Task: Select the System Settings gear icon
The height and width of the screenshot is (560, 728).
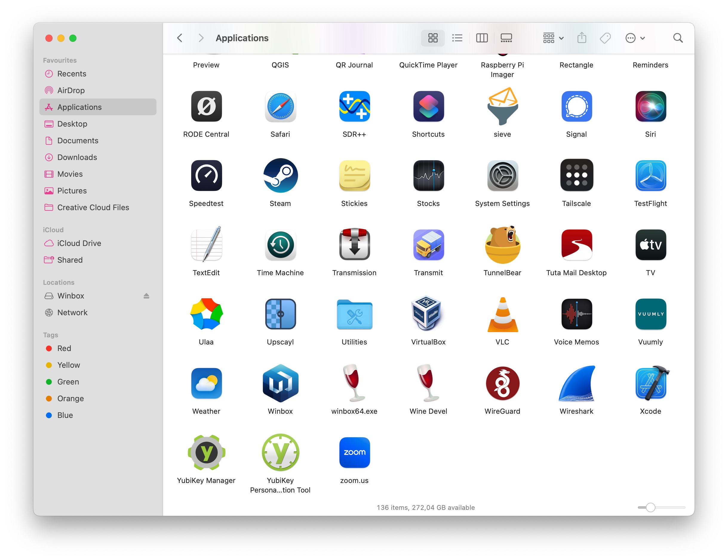Action: click(502, 176)
